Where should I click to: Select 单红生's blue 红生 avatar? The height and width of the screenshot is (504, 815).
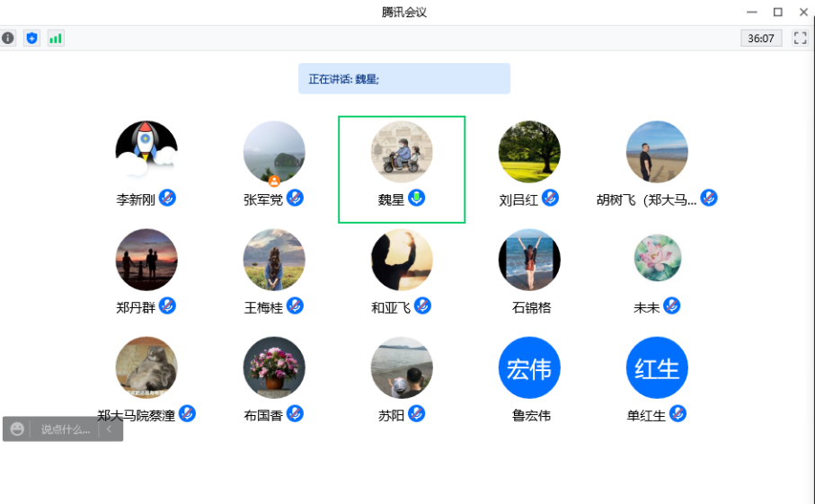click(x=657, y=367)
